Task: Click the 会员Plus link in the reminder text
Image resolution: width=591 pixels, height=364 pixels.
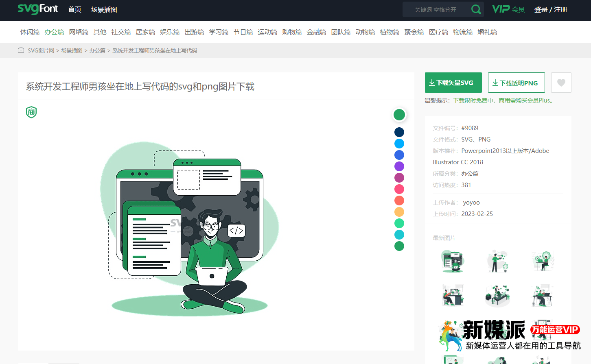Action: tap(538, 100)
